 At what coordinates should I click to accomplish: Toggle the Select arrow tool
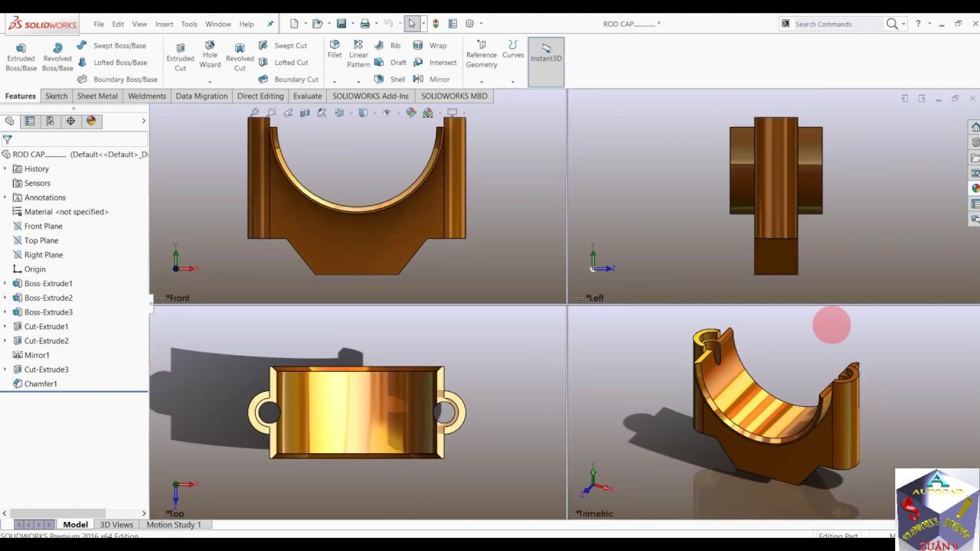tap(412, 24)
